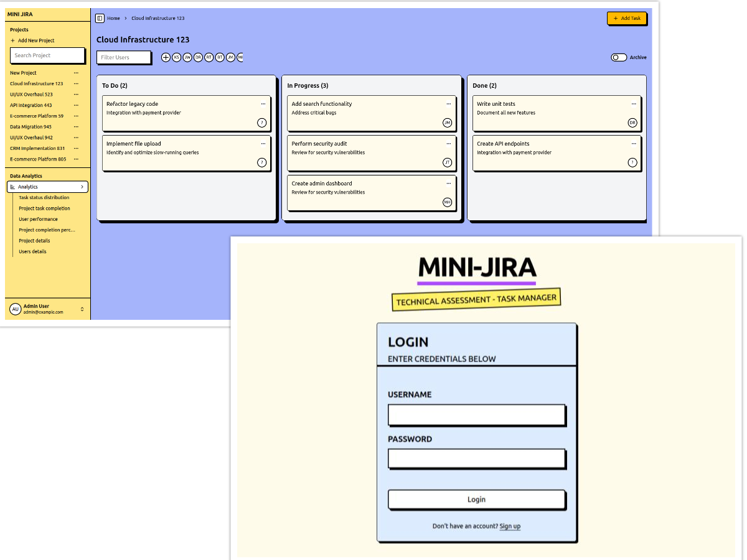
Task: Click the JM avatar on Add search functionality card
Action: 447,123
